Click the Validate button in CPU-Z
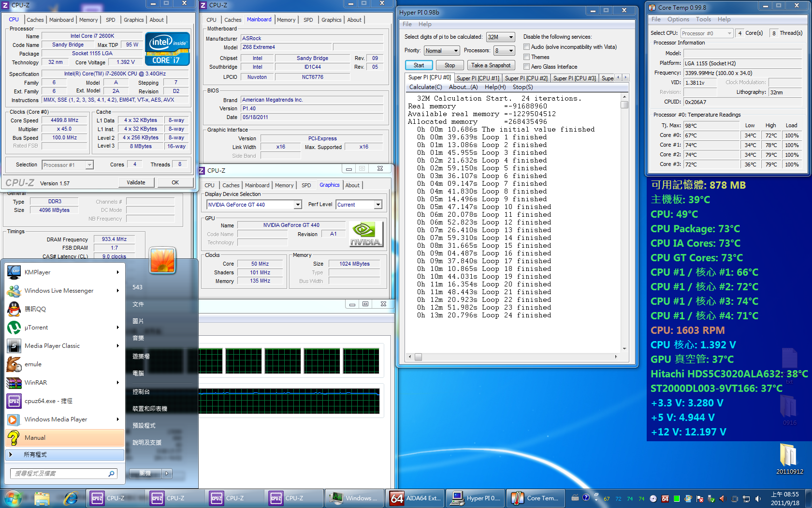The image size is (812, 508). [x=136, y=182]
